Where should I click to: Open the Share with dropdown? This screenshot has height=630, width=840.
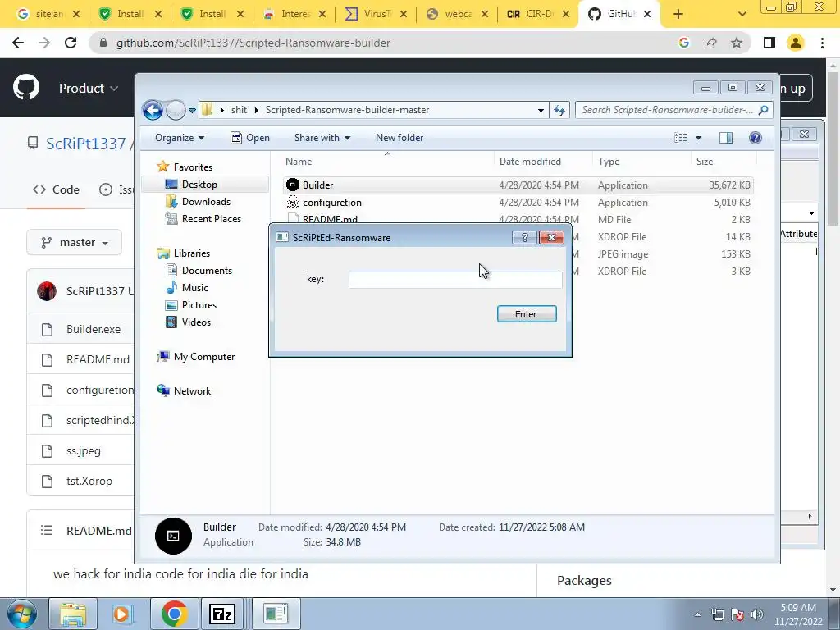[322, 138]
